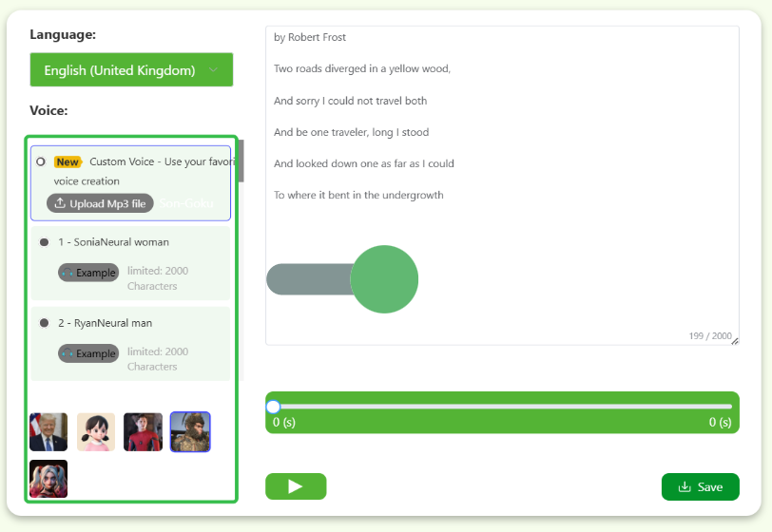Click the headphone icon in the SoniaNeural Example button
The width and height of the screenshot is (772, 532).
68,273
